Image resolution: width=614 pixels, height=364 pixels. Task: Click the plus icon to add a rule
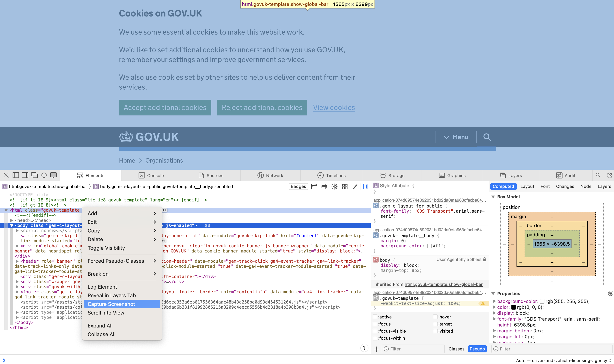pyautogui.click(x=376, y=349)
